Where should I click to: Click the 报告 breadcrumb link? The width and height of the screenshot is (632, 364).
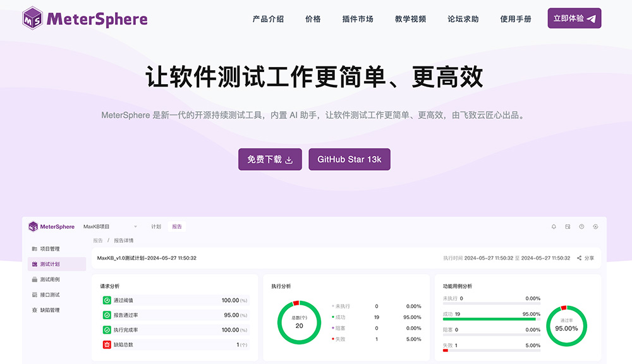pos(98,240)
